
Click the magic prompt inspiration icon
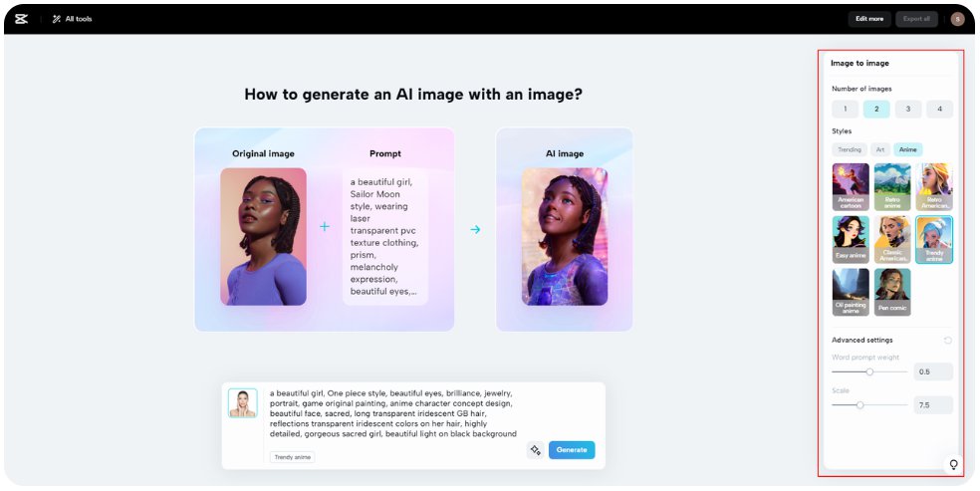(x=535, y=450)
